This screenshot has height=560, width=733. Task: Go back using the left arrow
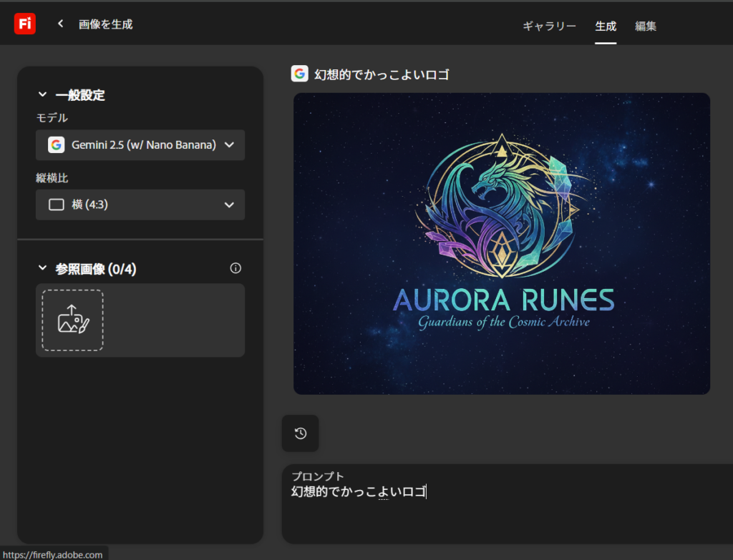pos(61,24)
